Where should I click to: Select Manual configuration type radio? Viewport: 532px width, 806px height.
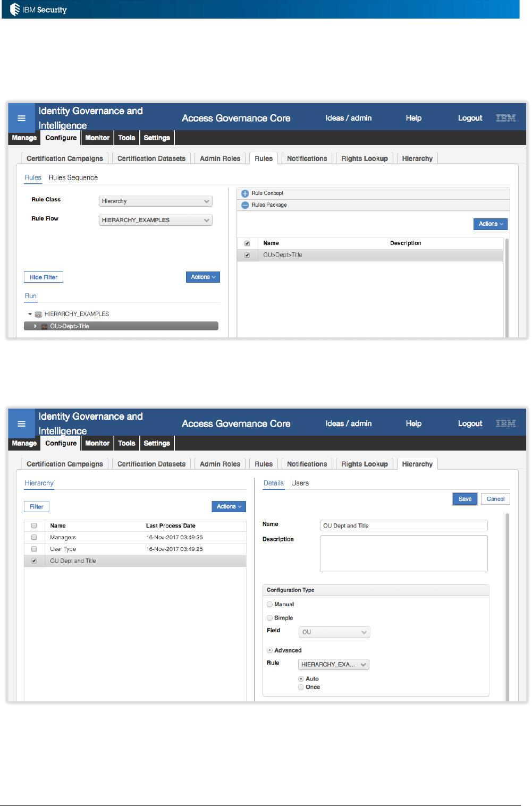pyautogui.click(x=270, y=604)
